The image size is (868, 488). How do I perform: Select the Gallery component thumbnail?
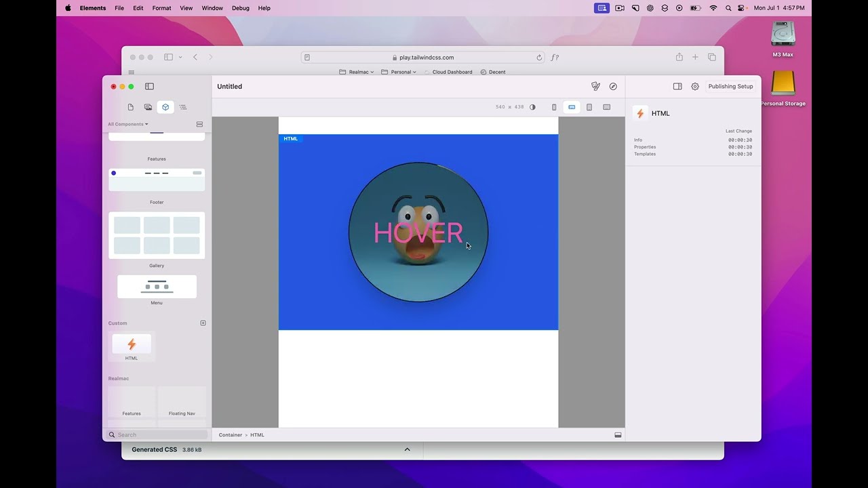[157, 235]
